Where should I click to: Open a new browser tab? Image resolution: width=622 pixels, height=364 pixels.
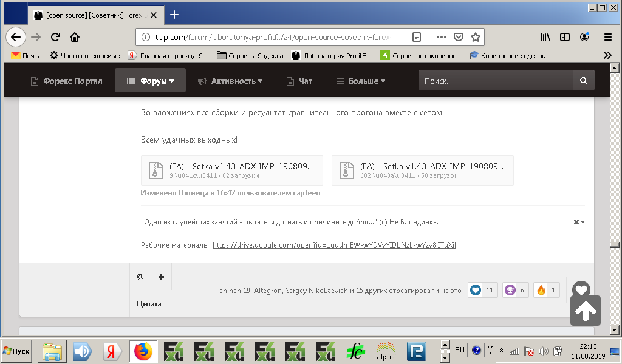pyautogui.click(x=174, y=15)
